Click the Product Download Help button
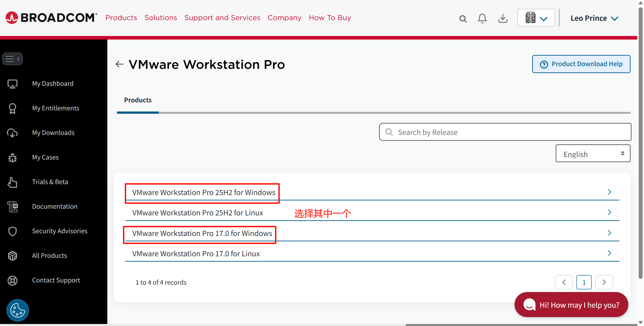The width and height of the screenshot is (644, 326). point(581,64)
